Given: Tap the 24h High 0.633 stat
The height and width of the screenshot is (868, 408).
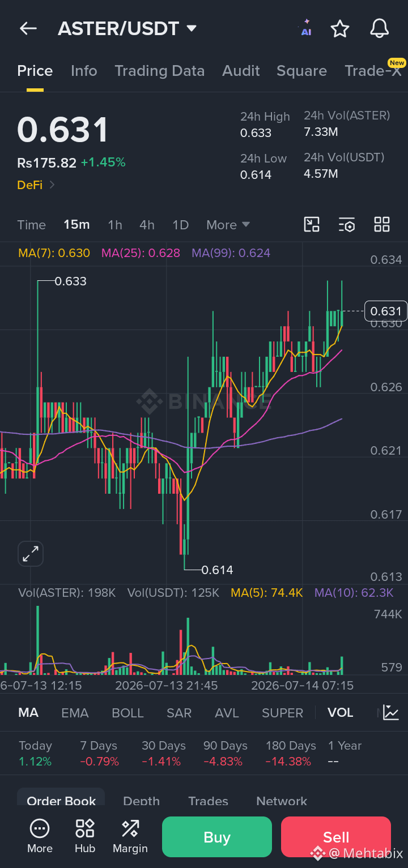Looking at the screenshot, I should pyautogui.click(x=265, y=125).
